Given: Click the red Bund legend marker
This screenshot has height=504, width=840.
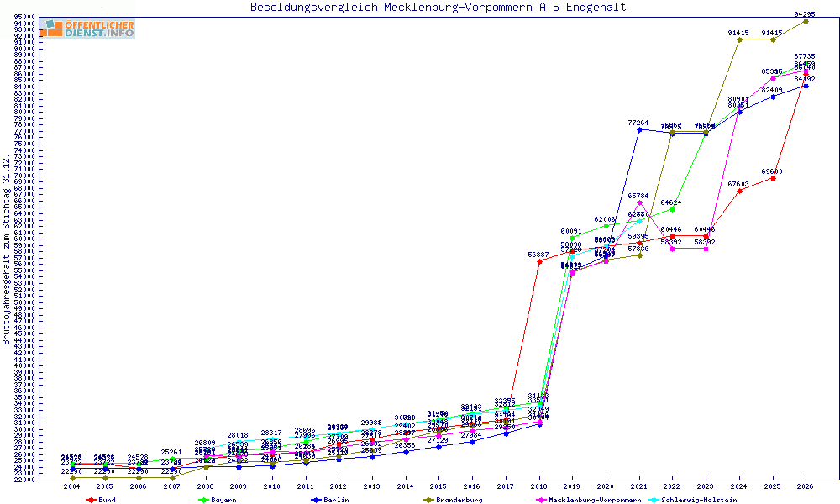Looking at the screenshot, I should click(91, 500).
